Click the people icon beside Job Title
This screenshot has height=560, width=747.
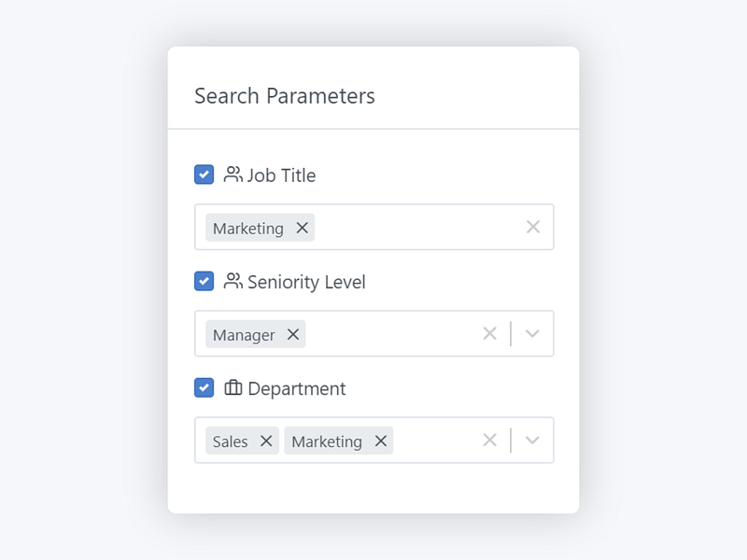pos(233,175)
